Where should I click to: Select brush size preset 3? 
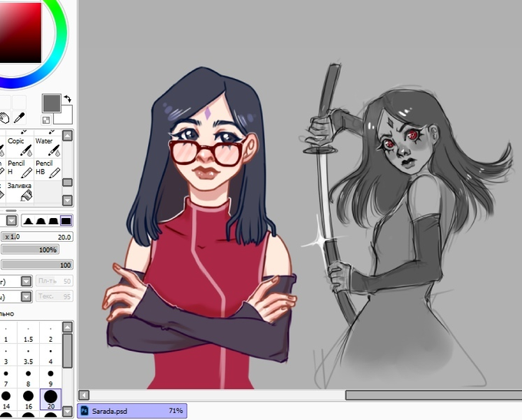pos(5,356)
